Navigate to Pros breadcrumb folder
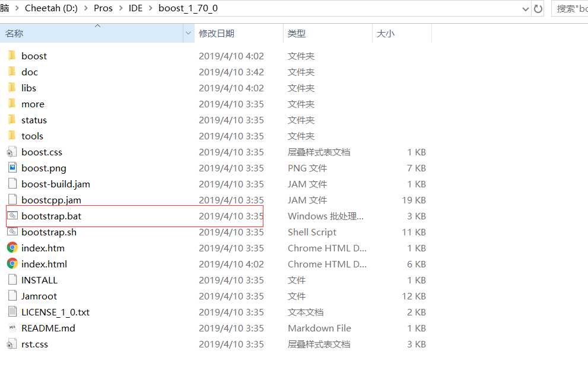The width and height of the screenshot is (588, 367). pyautogui.click(x=103, y=8)
